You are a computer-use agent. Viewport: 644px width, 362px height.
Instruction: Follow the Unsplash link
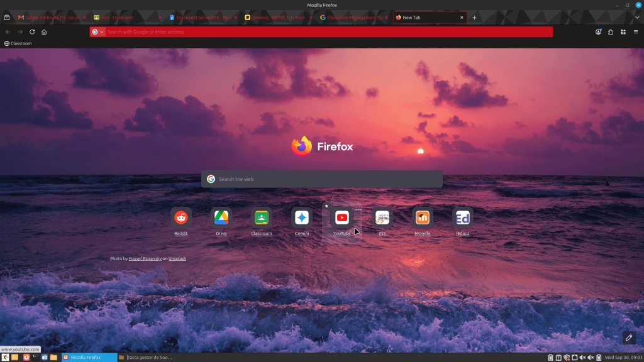[x=177, y=258]
